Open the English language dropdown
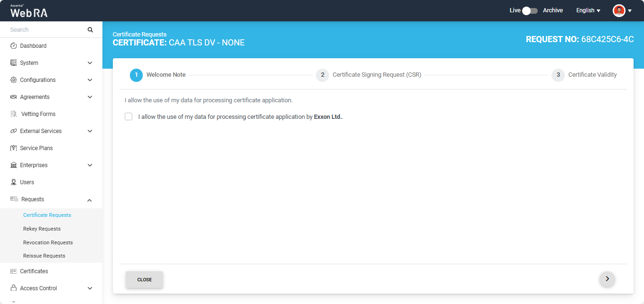The width and height of the screenshot is (644, 304). (588, 10)
